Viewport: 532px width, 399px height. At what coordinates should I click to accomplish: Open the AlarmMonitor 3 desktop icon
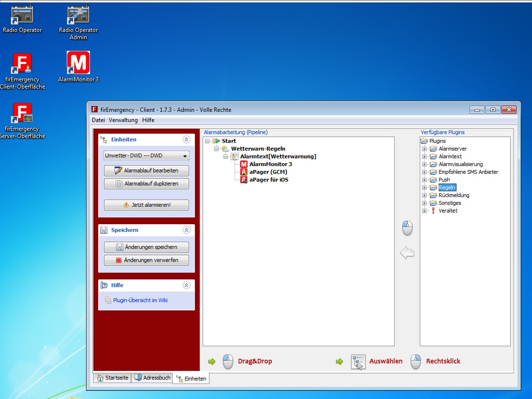(78, 63)
